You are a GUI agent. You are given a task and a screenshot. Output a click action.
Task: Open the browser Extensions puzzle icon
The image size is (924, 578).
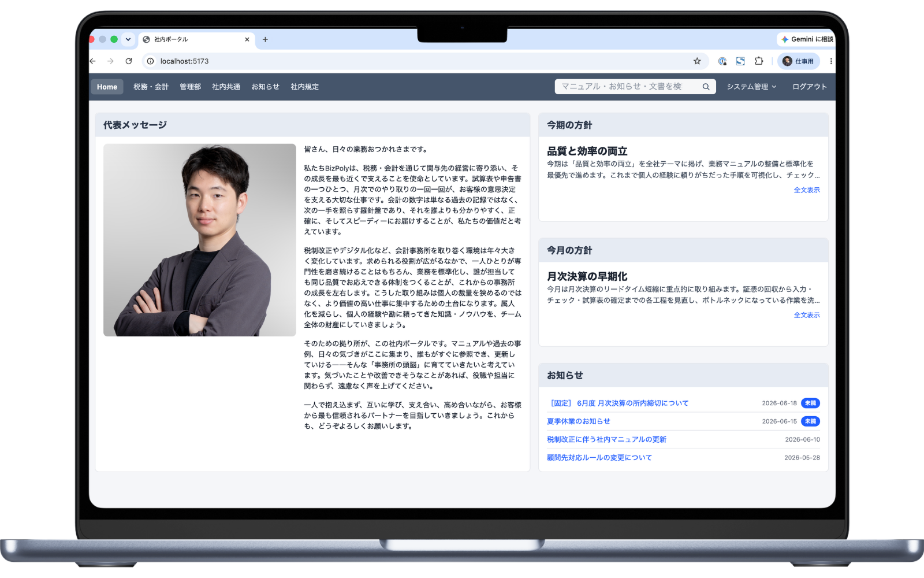pyautogui.click(x=759, y=61)
